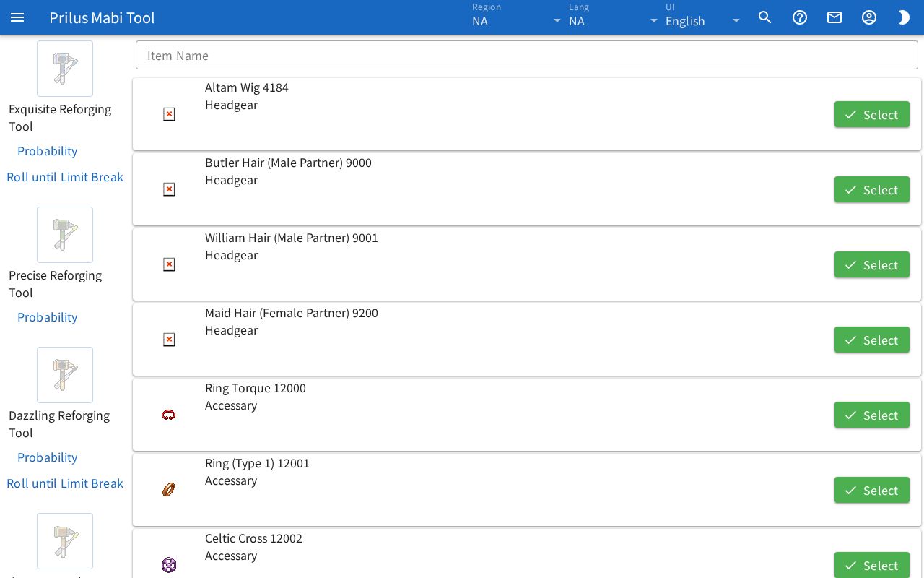Click the Precise Reforging Tool hammer icon

[65, 235]
